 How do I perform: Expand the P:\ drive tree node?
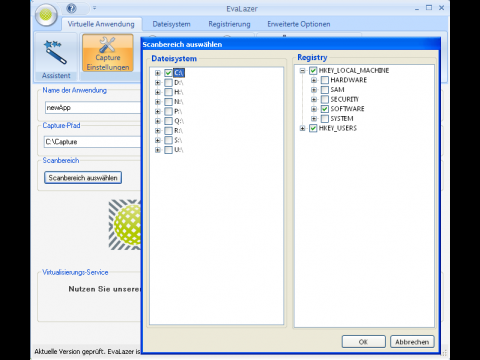click(158, 111)
